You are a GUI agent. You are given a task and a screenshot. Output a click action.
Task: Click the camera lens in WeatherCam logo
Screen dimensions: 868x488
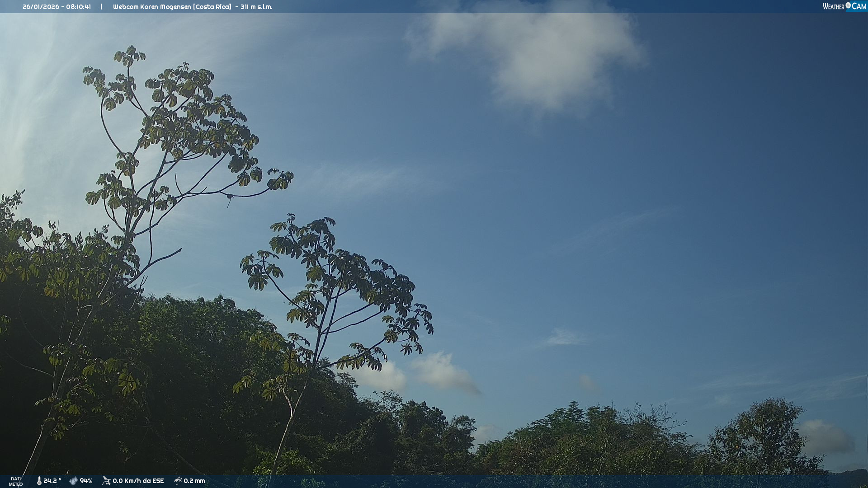848,5
